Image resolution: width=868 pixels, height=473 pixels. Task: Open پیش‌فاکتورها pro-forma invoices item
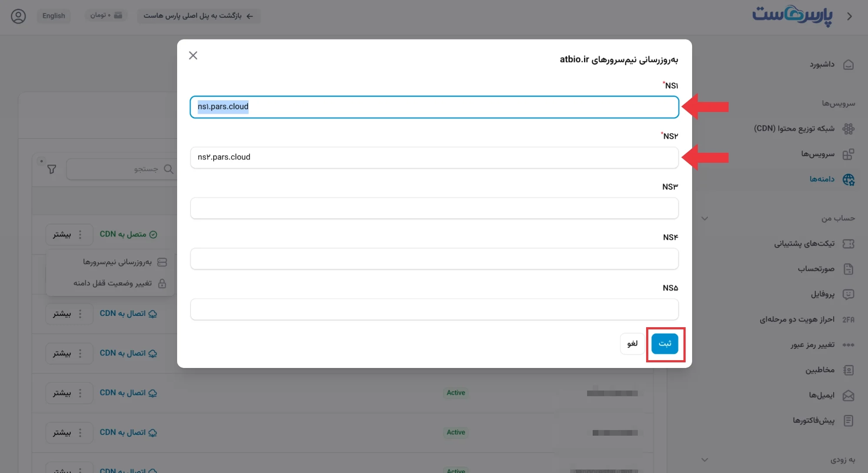tap(814, 420)
